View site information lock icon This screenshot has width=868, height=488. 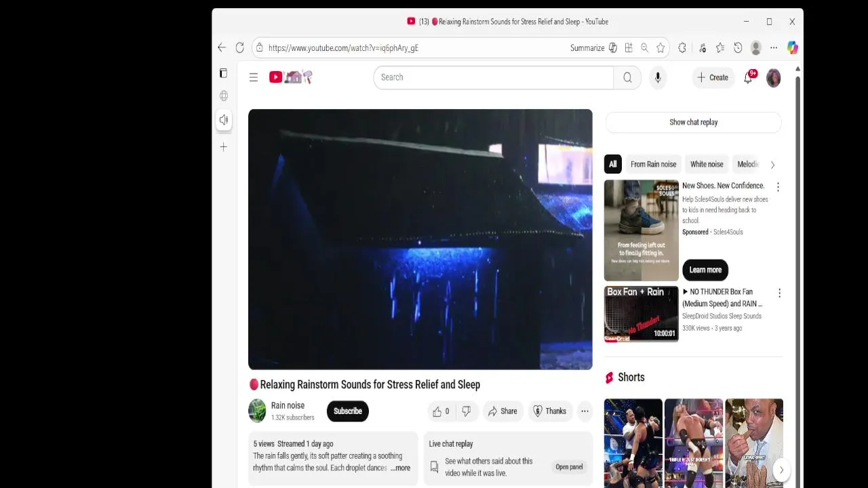(x=258, y=47)
